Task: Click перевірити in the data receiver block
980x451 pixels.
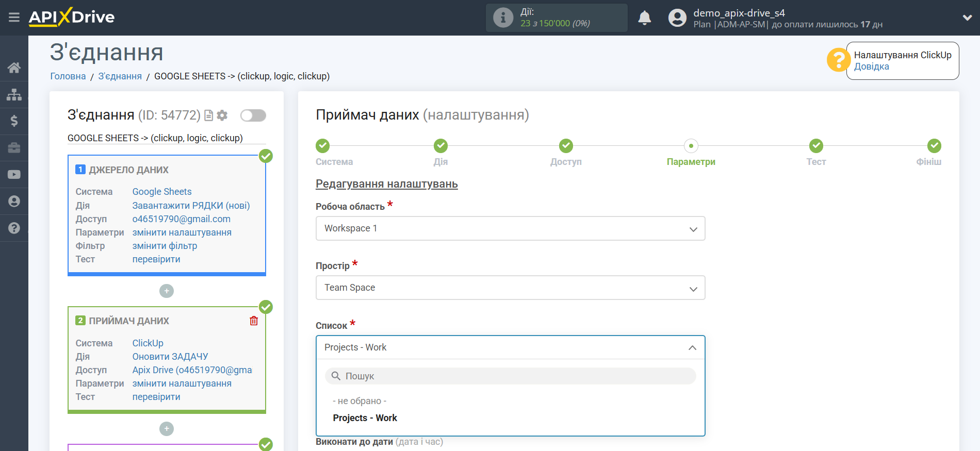Action: (156, 397)
